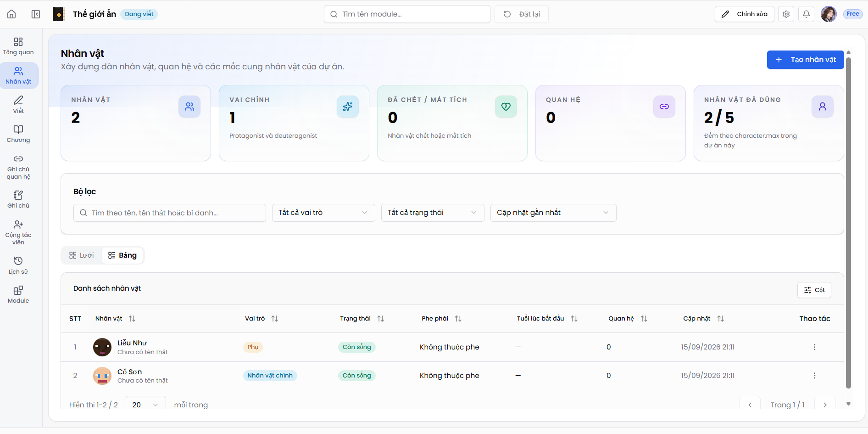Open the home icon in top bar
The image size is (868, 434).
(x=11, y=14)
